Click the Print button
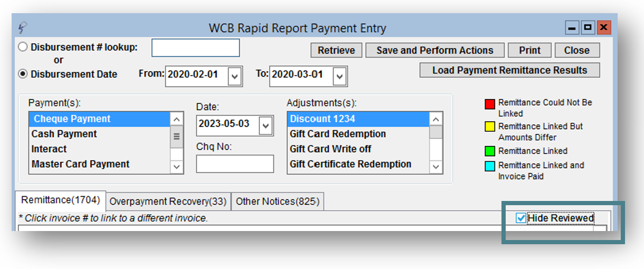Viewport: 644px width, 269px height. coord(529,51)
